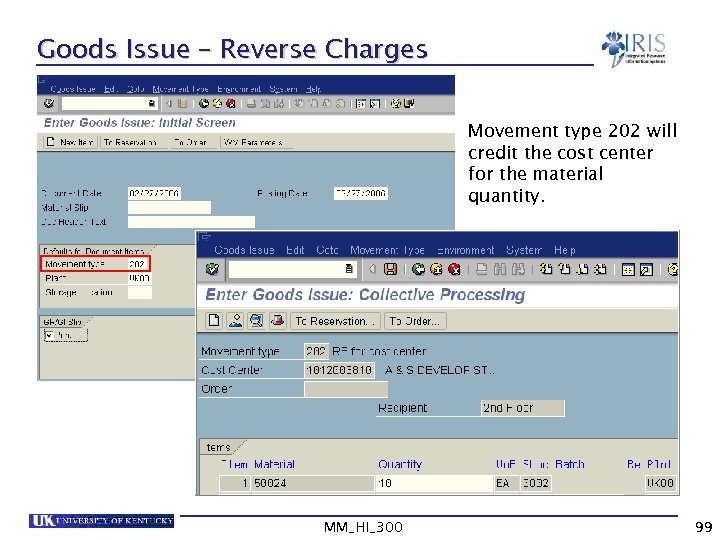Open Help menu in Collective Processing window
Image resolution: width=720 pixels, height=540 pixels.
[564, 250]
